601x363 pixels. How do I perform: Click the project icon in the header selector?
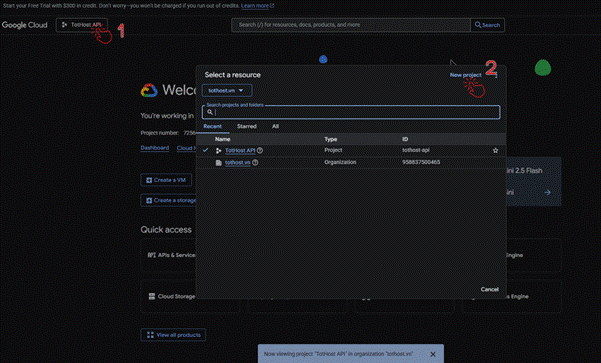pyautogui.click(x=64, y=25)
